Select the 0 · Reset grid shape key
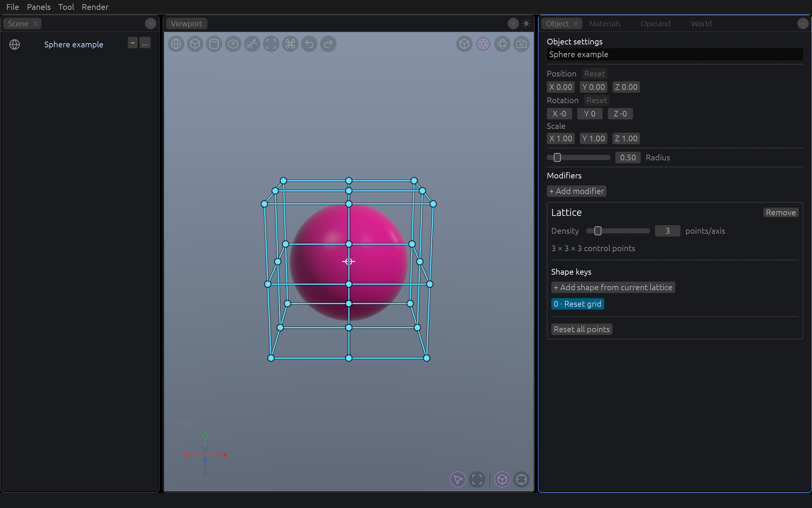812x508 pixels. (x=578, y=304)
